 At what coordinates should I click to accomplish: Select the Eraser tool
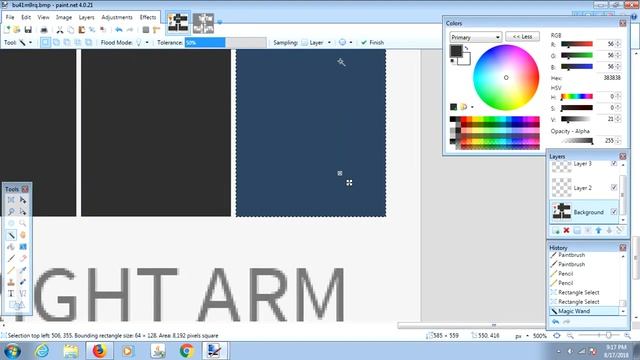(x=22, y=258)
